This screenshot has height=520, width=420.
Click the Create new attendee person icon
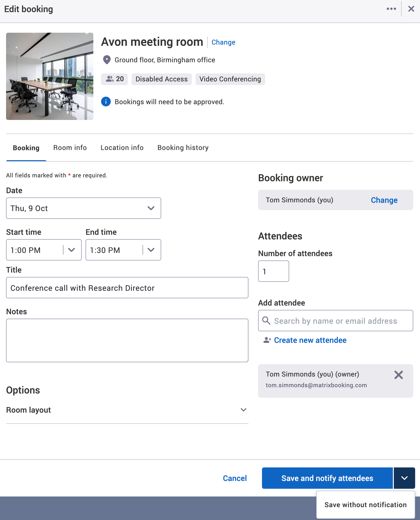tap(267, 340)
